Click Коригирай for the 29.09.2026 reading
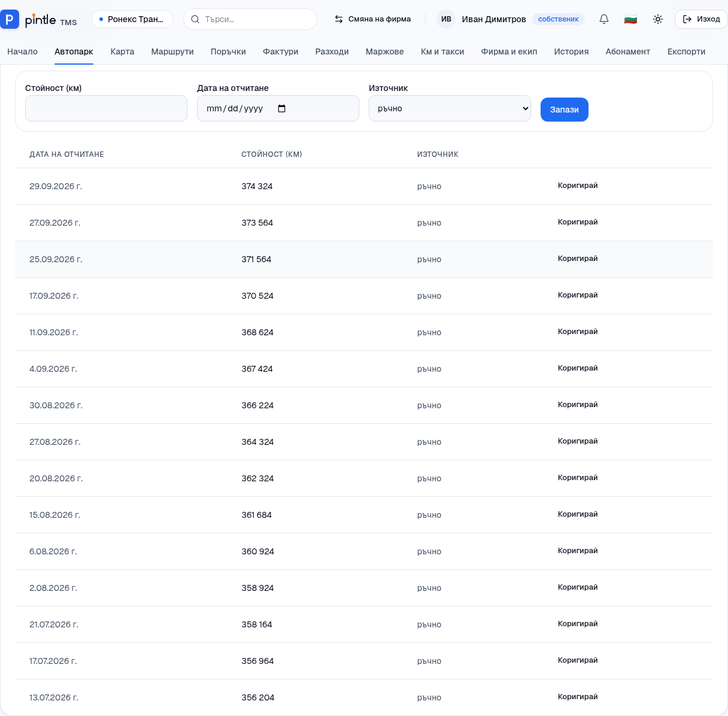This screenshot has height=716, width=728. click(578, 186)
